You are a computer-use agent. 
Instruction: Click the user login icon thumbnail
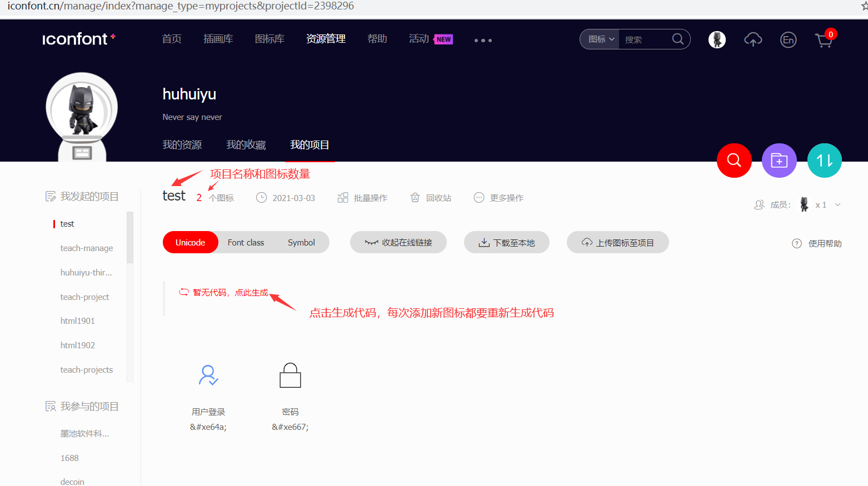tap(208, 375)
